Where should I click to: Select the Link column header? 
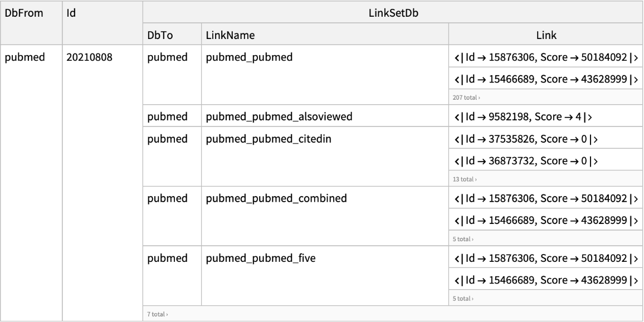click(545, 35)
